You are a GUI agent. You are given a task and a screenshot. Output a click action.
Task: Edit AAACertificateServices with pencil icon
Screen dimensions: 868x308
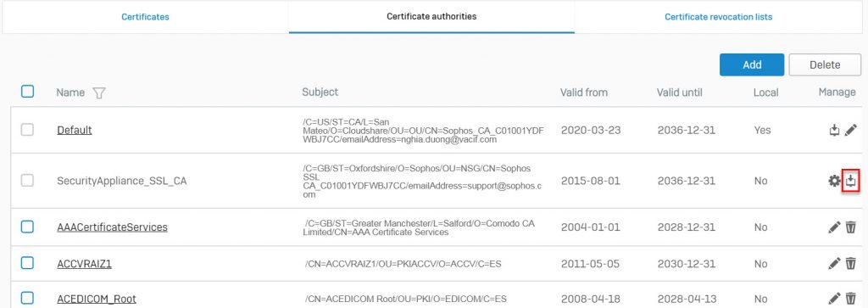(834, 227)
